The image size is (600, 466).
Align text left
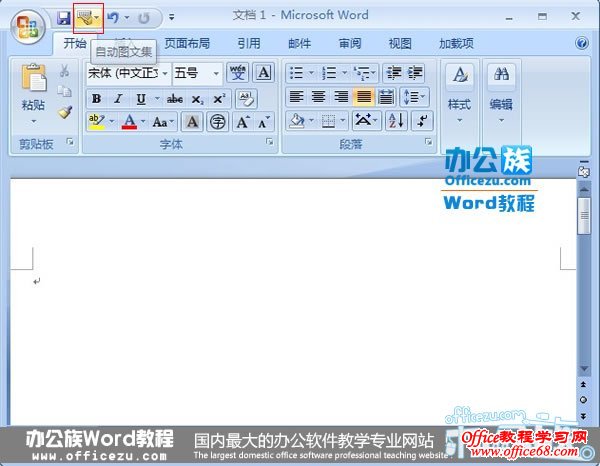[297, 97]
